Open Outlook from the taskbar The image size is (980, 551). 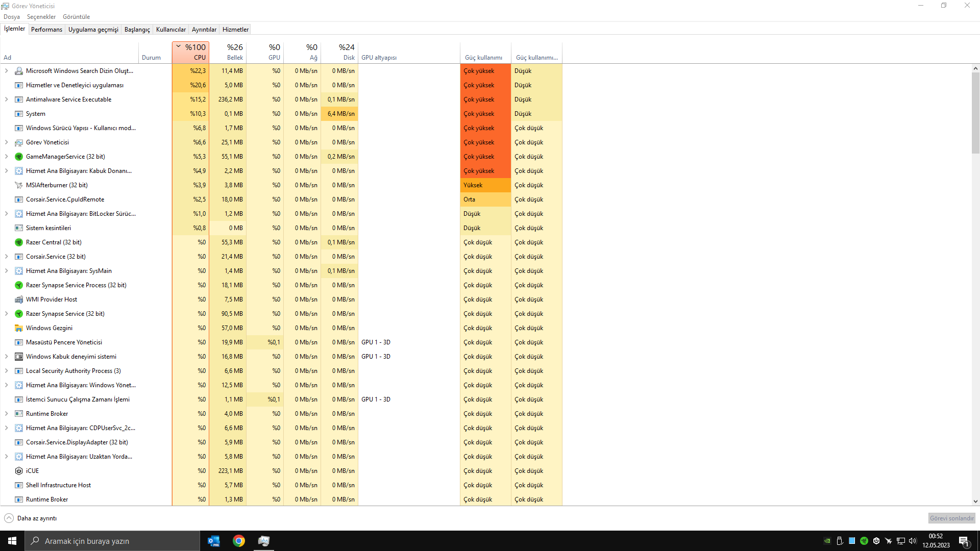click(x=213, y=541)
